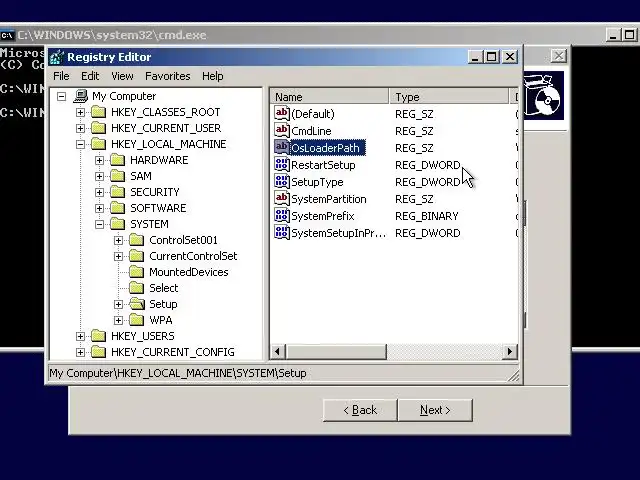Click the Registry Editor title bar icon
640x480 pixels.
coord(57,57)
